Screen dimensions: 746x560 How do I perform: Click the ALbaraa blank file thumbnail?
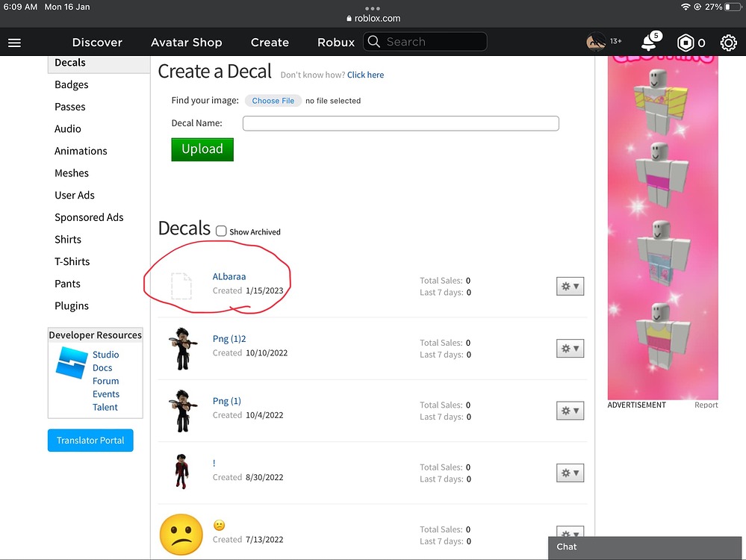pyautogui.click(x=181, y=286)
